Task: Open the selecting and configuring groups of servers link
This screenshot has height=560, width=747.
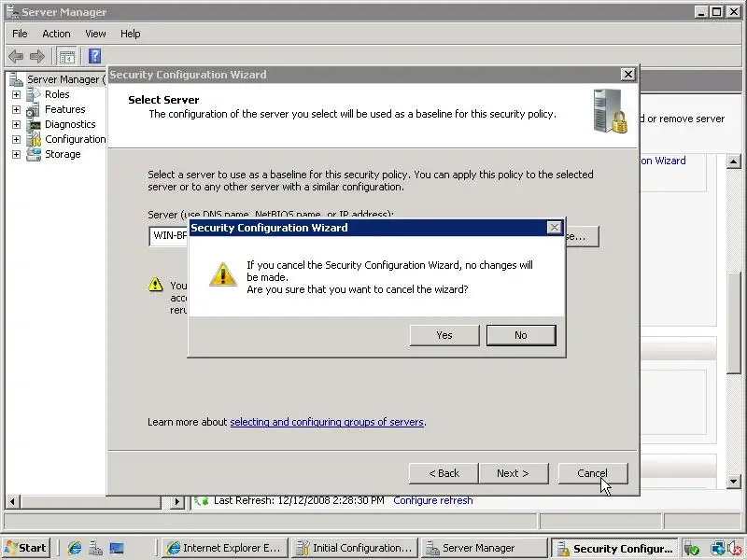Action: point(327,422)
